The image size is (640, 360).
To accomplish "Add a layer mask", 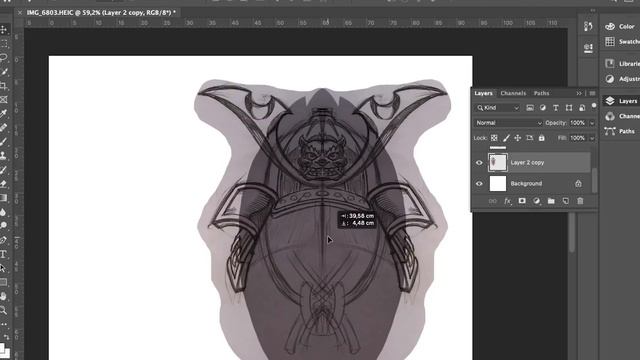I will [522, 201].
